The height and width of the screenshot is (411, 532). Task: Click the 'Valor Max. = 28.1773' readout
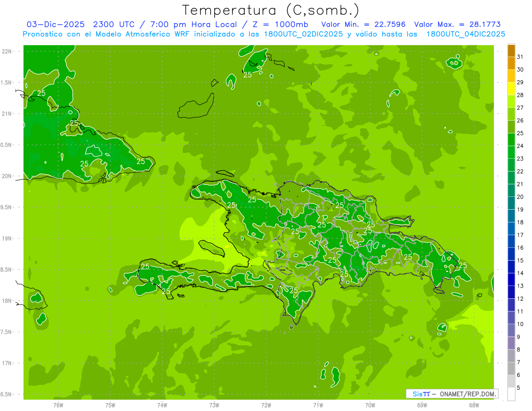click(x=458, y=24)
